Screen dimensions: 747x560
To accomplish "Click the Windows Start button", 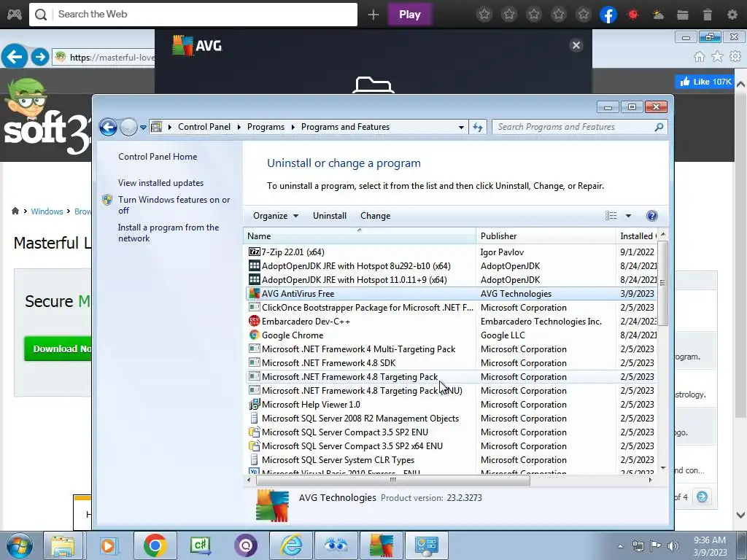I will click(19, 545).
